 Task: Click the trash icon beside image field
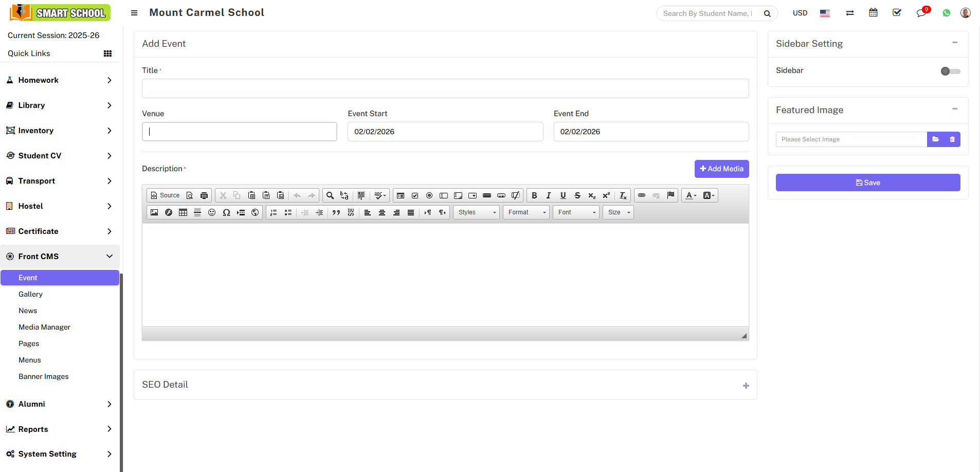[952, 139]
